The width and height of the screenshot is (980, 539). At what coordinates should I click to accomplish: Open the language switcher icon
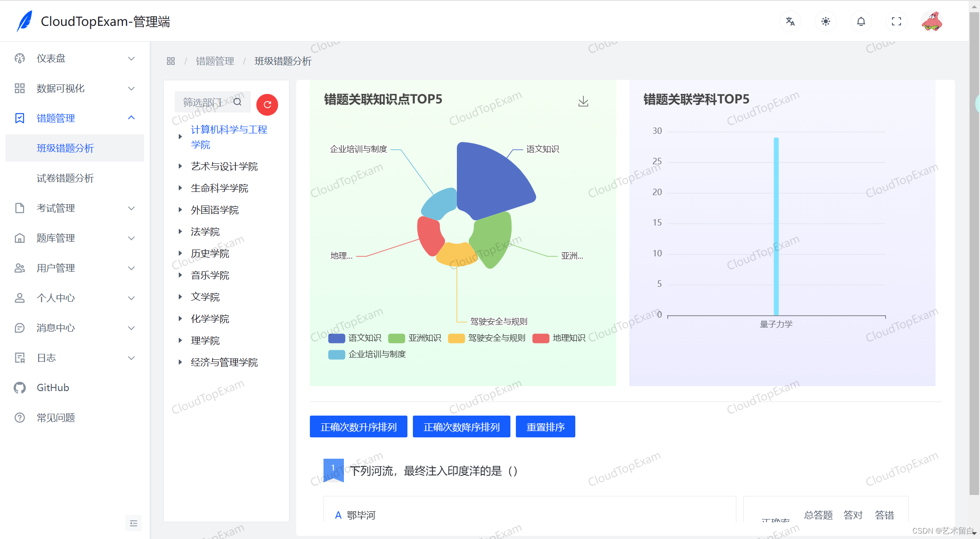pos(790,21)
